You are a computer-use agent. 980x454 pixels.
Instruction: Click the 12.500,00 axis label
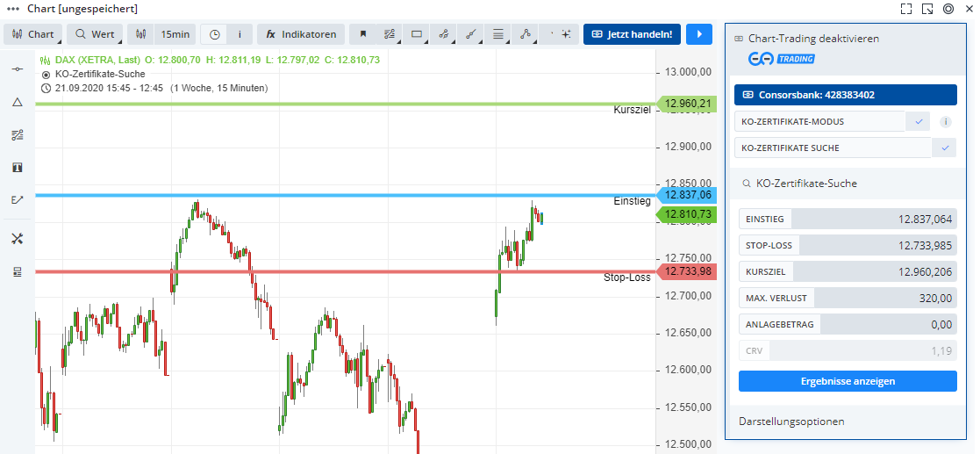(688, 444)
